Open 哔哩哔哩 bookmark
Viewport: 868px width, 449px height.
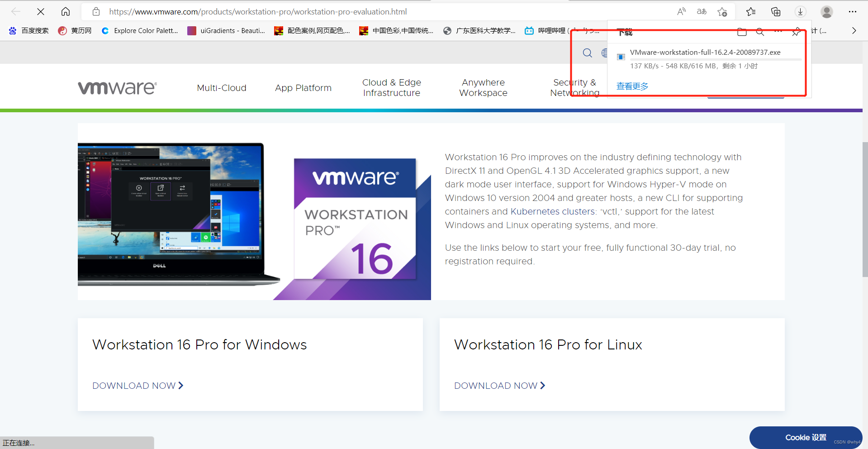click(x=563, y=31)
